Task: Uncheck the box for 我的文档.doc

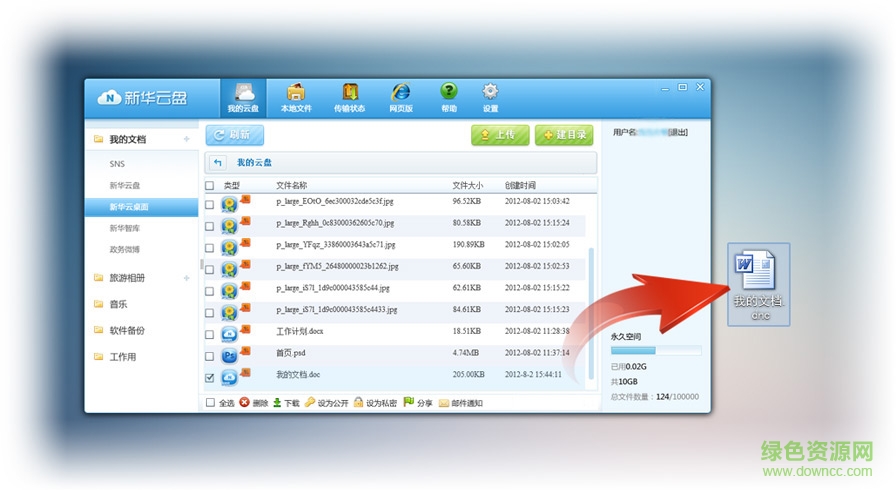Action: (210, 378)
